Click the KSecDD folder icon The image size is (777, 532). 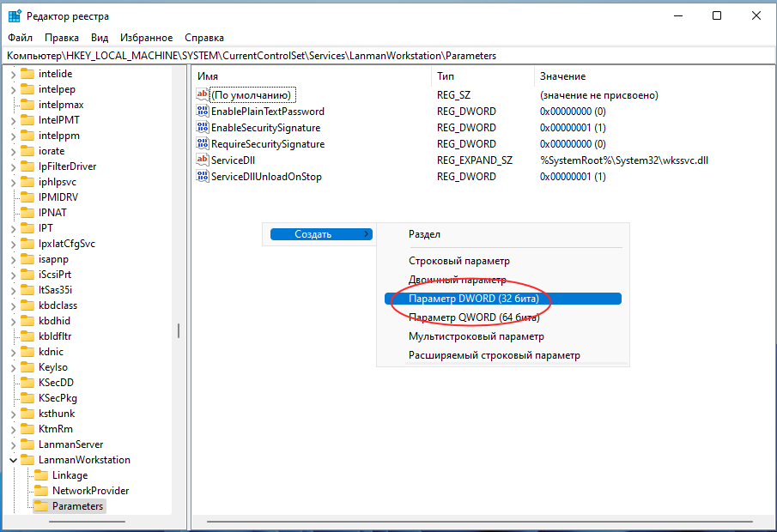pyautogui.click(x=27, y=383)
